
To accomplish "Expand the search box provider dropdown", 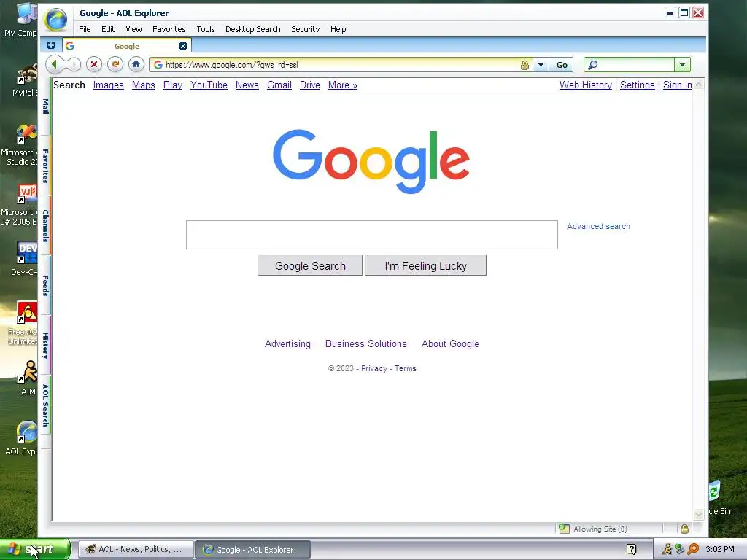I will point(682,65).
